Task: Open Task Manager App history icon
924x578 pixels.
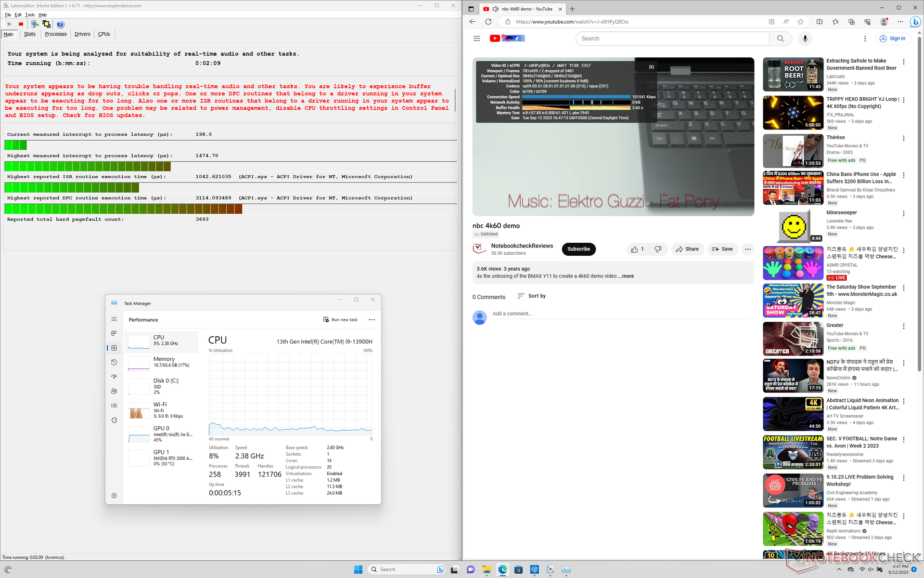Action: [114, 362]
